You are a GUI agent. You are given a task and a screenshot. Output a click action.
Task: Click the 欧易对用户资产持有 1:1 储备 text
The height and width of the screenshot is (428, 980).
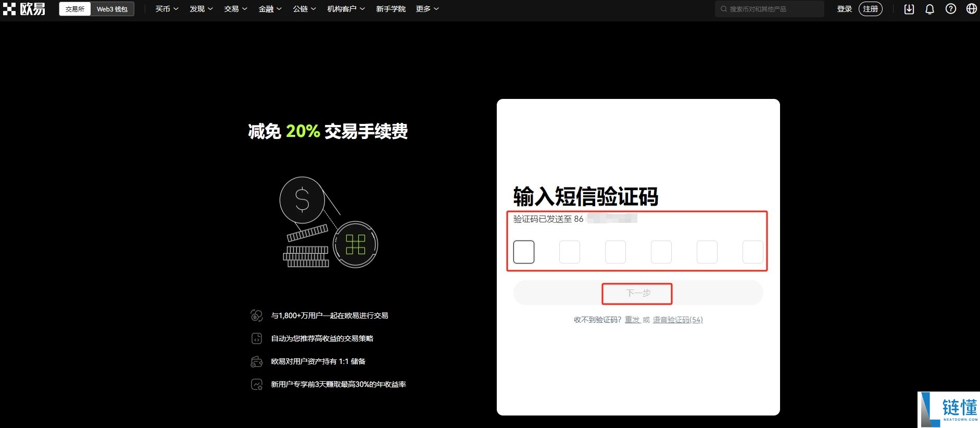[x=318, y=361]
